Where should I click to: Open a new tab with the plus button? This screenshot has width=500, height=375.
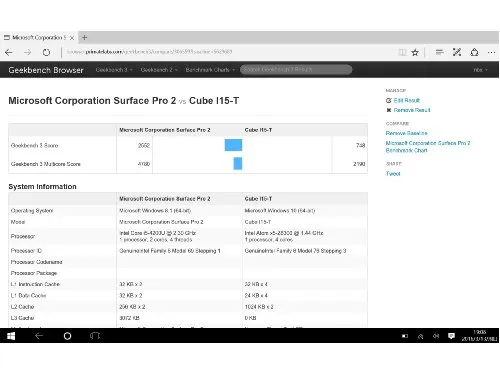[85, 37]
